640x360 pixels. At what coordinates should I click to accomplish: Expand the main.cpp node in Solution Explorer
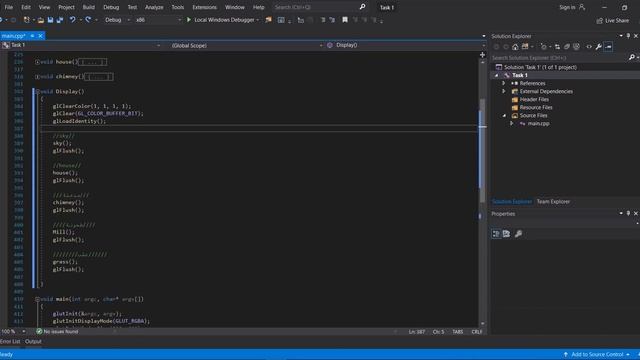coord(511,123)
